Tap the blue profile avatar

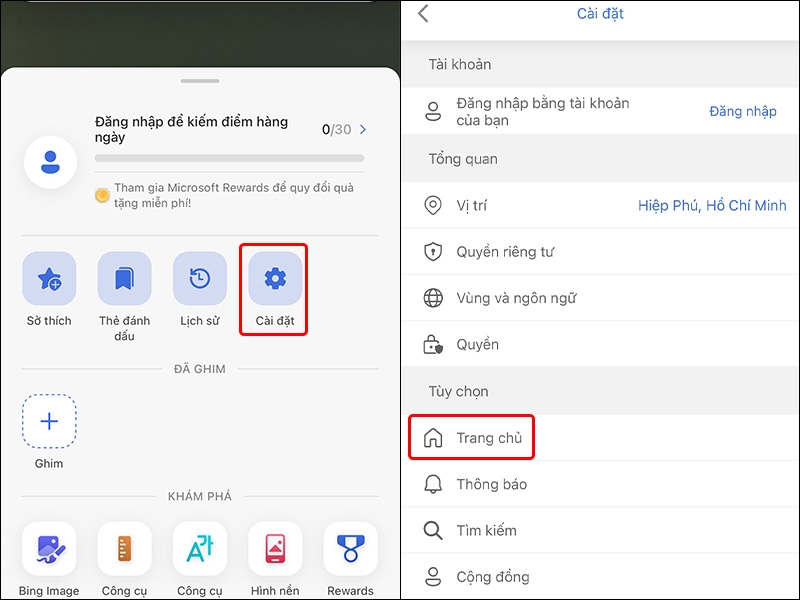(x=51, y=162)
